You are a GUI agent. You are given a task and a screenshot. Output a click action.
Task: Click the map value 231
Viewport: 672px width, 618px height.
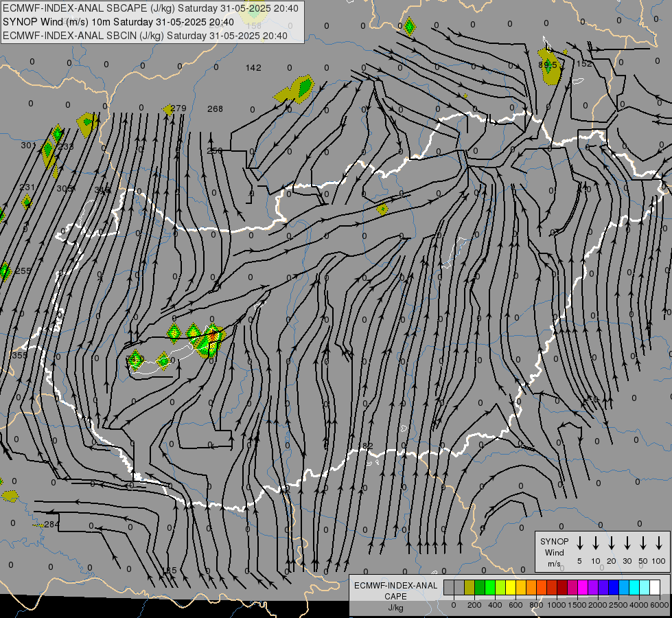[27, 187]
